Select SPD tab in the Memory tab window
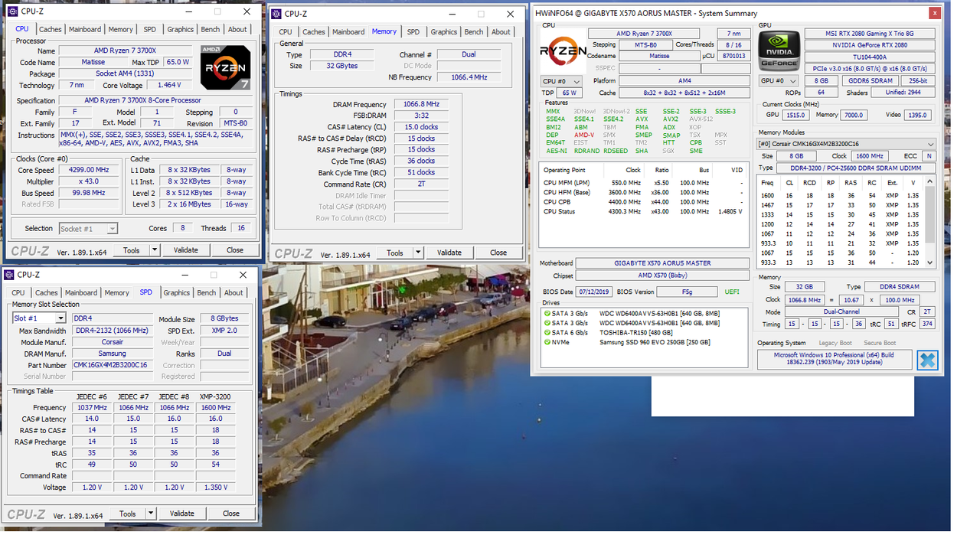Viewport: 980px width, 551px height. [x=413, y=31]
